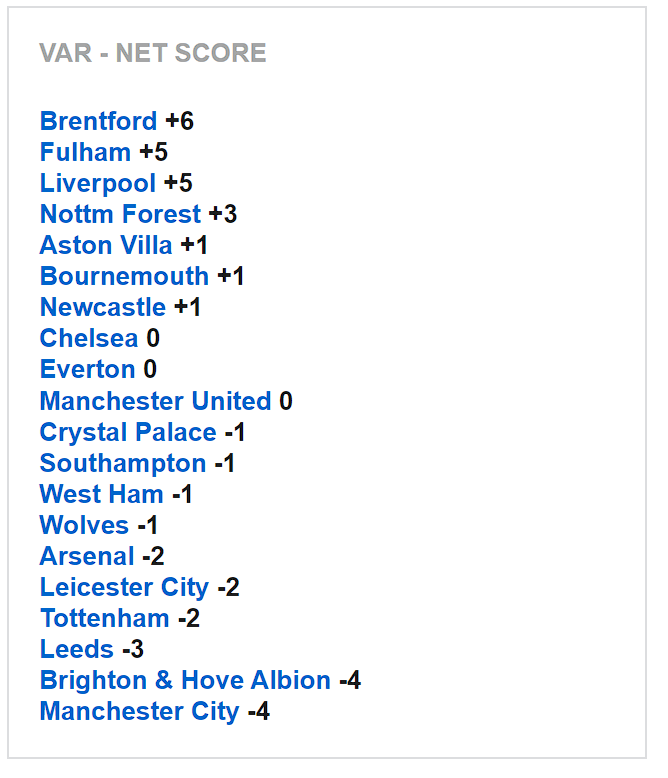The height and width of the screenshot is (778, 668).
Task: Select the Manchester City link
Action: (139, 711)
